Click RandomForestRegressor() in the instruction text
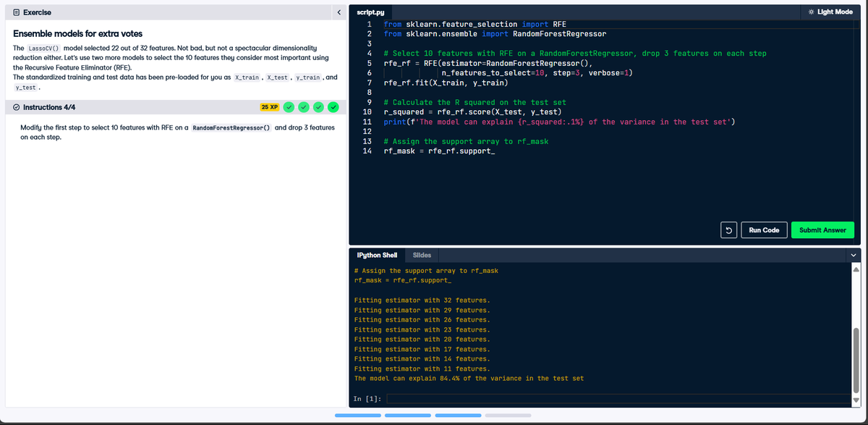This screenshot has height=425, width=868. click(231, 127)
